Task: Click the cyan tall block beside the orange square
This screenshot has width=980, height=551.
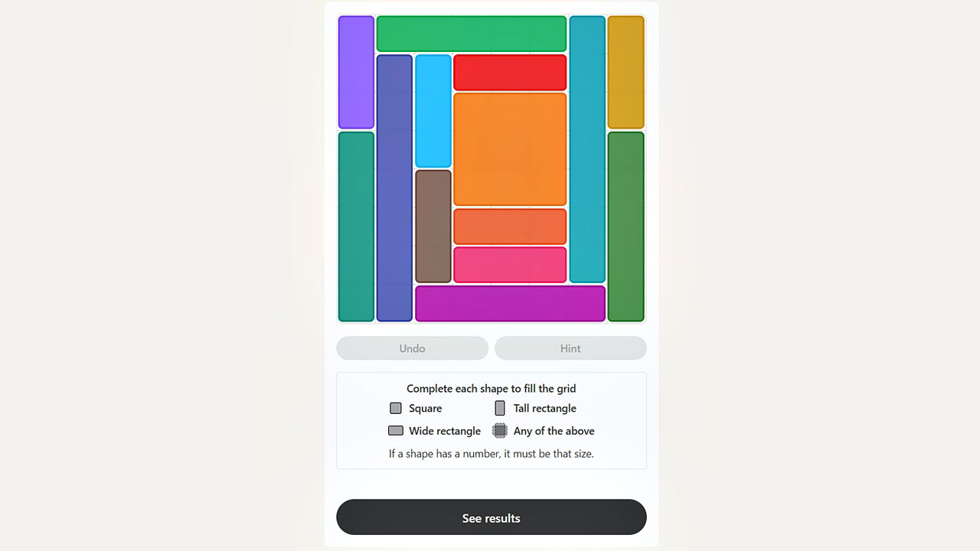Action: (x=587, y=149)
